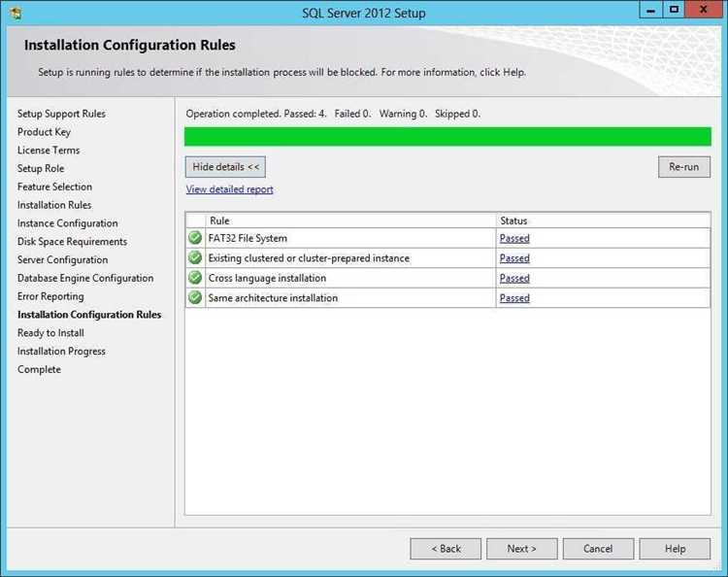
Task: Open Passed status for Existing clustered instance rule
Action: (x=514, y=258)
